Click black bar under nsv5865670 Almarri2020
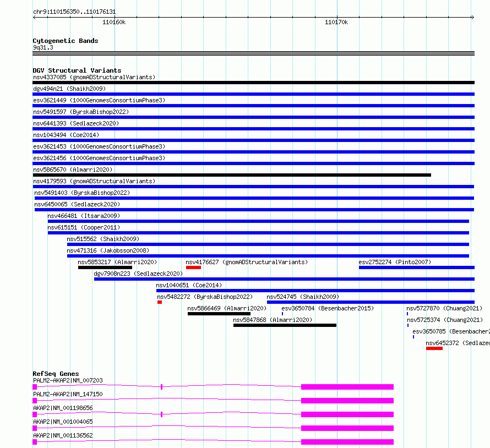This screenshot has height=448, width=490. coord(232,175)
